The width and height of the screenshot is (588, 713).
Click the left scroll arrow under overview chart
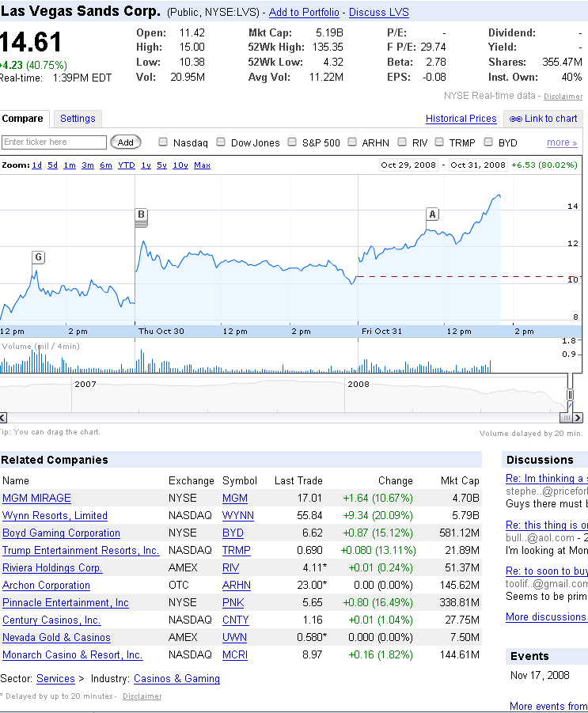point(3,417)
